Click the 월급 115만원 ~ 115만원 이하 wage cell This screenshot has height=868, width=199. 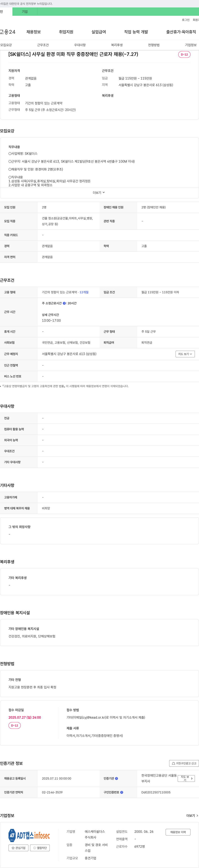(160, 293)
